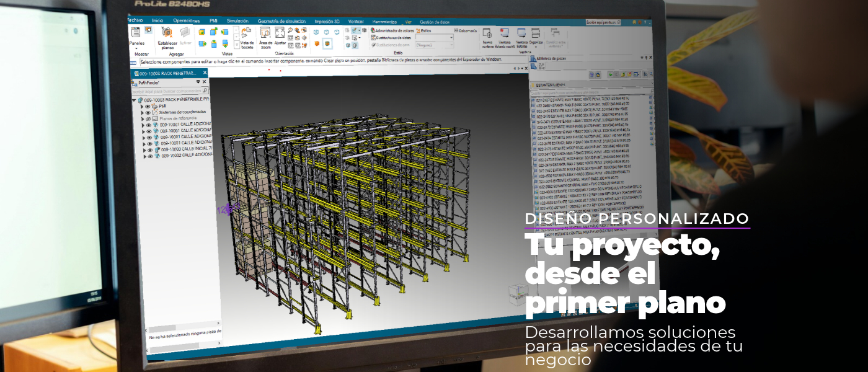Click the Organizar windows icon
Screen dimensions: 868x372
pyautogui.click(x=535, y=32)
